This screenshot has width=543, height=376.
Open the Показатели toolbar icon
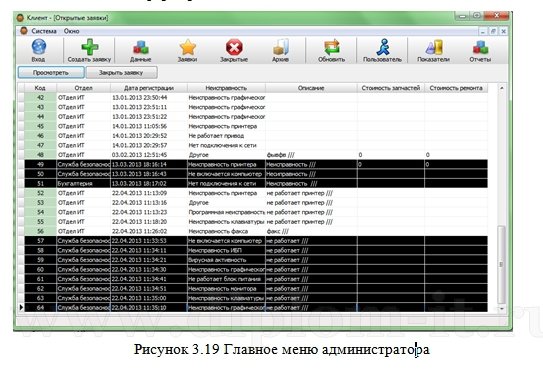434,47
